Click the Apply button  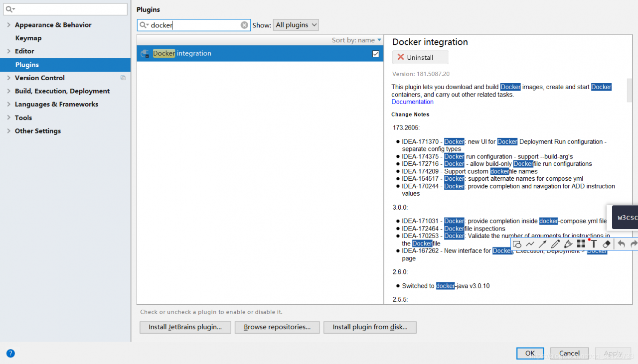613,353
